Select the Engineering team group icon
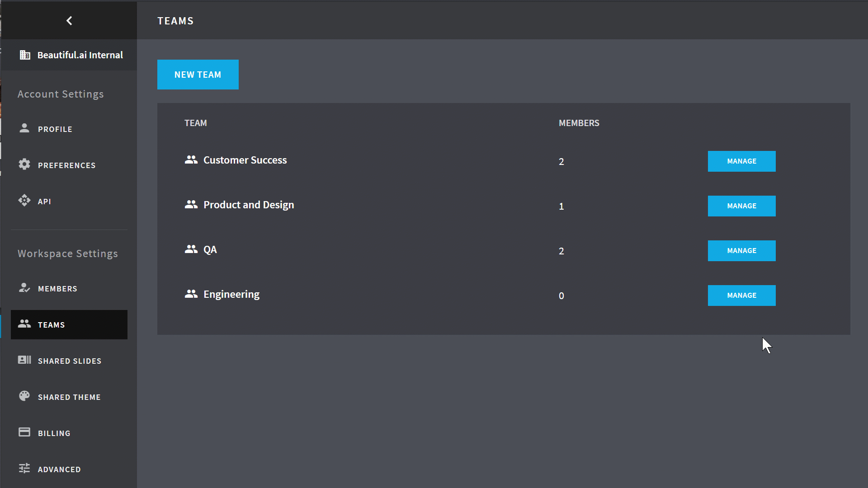 [191, 294]
